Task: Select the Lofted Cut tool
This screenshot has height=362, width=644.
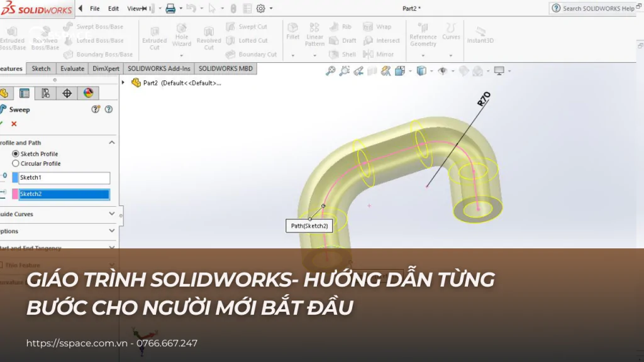Action: [247, 40]
